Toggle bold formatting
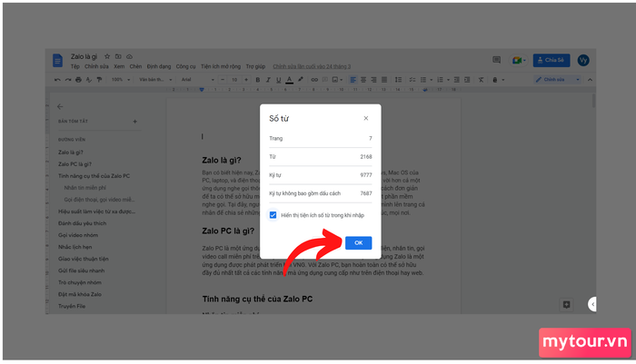Screen dimensions: 636x364 pyautogui.click(x=257, y=80)
